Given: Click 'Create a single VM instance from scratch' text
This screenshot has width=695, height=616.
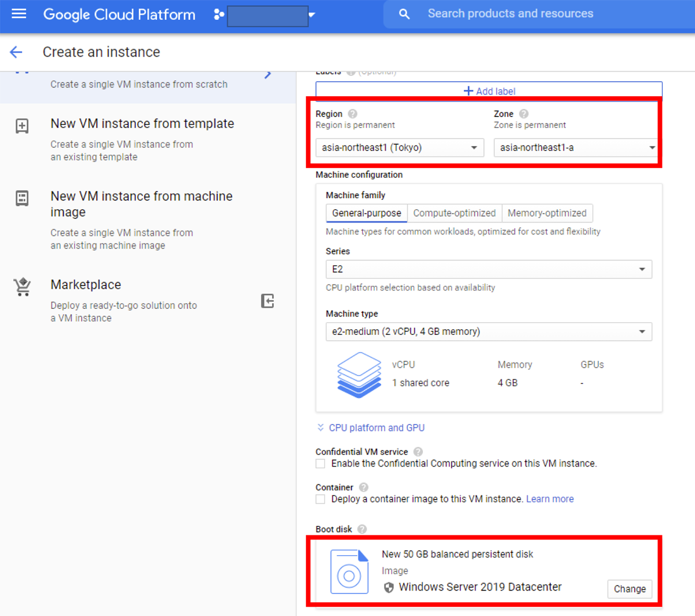Looking at the screenshot, I should tap(139, 84).
